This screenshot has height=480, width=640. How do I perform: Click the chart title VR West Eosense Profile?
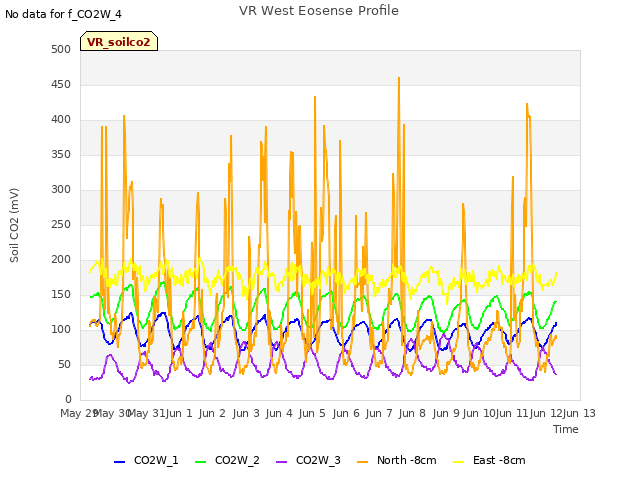click(x=319, y=11)
